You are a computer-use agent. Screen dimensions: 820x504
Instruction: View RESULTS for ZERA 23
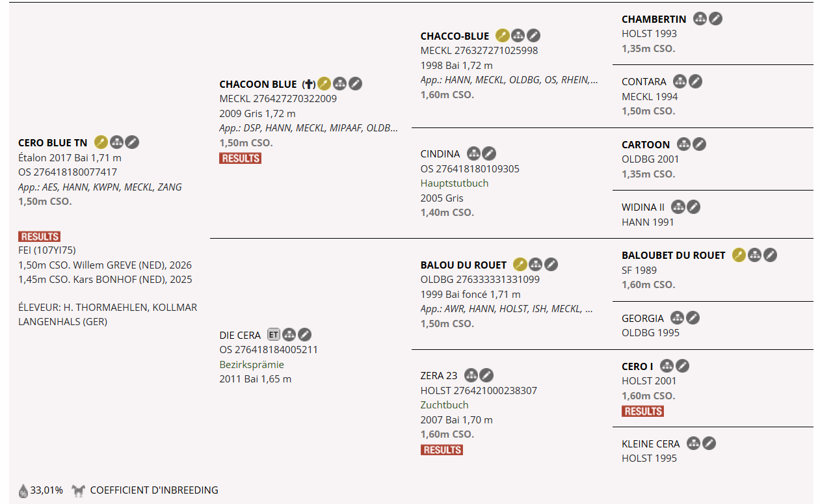coord(442,450)
